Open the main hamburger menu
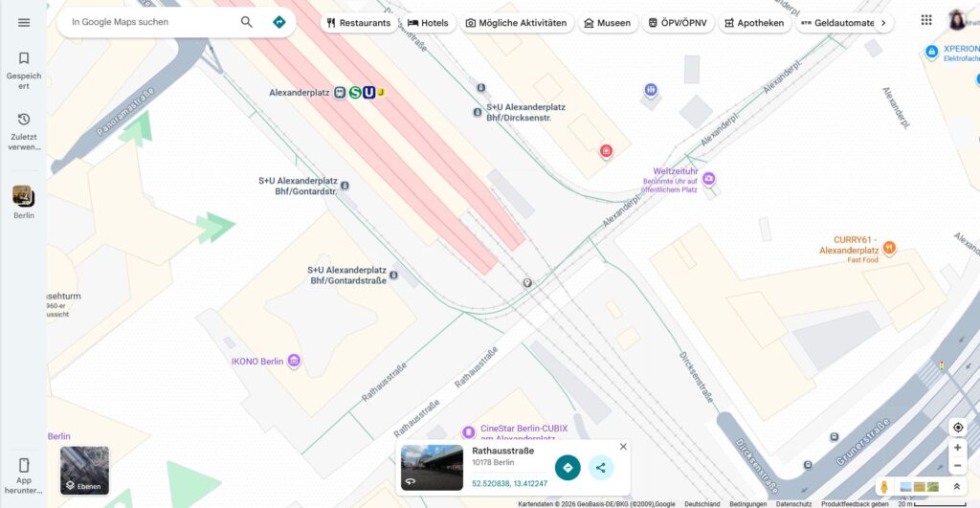980x508 pixels. pos(24,22)
